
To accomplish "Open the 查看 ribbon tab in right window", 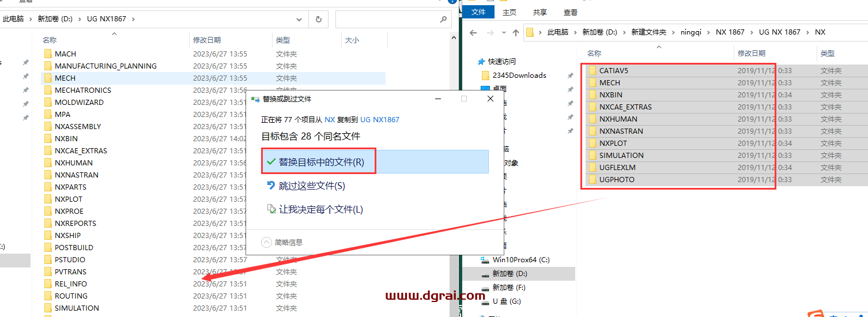I will click(x=571, y=12).
